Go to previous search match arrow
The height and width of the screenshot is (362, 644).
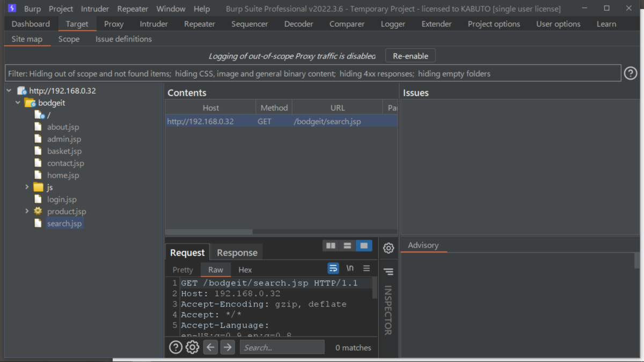[x=211, y=347]
